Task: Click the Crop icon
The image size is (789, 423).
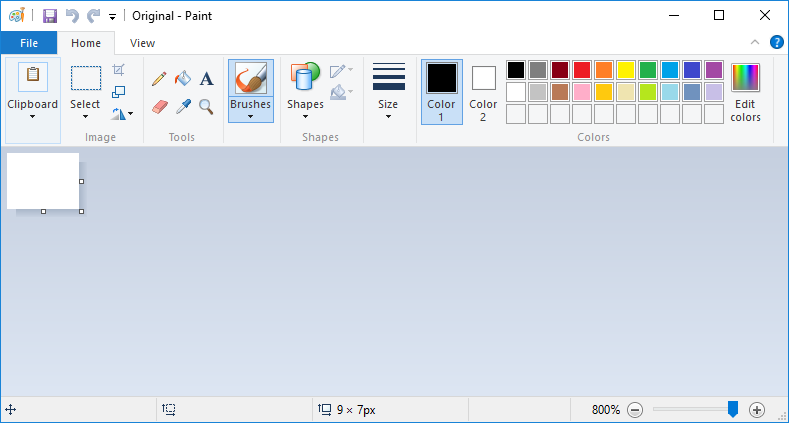Action: (x=118, y=69)
